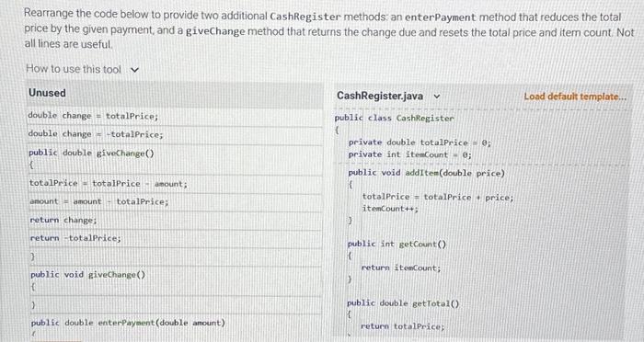Click the 'public int getCount()' line
Image resolution: width=644 pixels, height=342 pixels.
click(397, 245)
